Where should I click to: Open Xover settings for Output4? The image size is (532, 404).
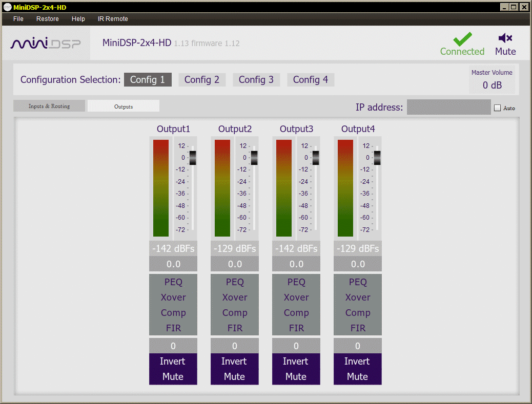click(358, 297)
